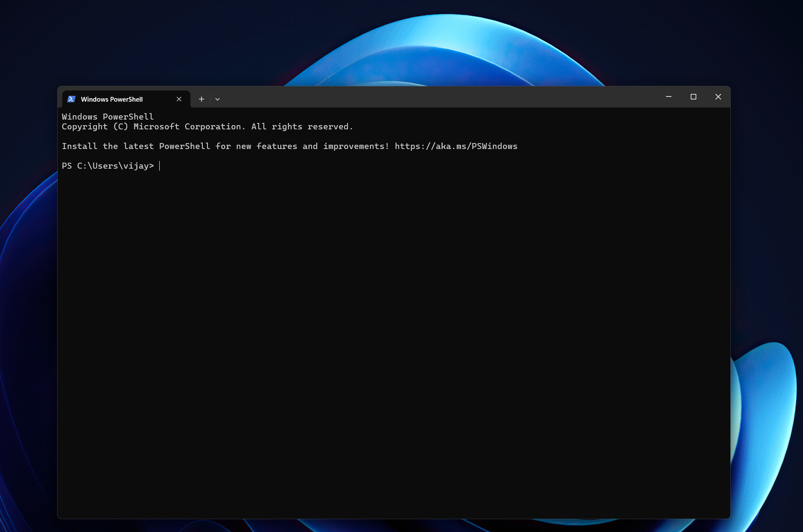Minimize the terminal window
Screen dimensions: 803x532
click(668, 97)
